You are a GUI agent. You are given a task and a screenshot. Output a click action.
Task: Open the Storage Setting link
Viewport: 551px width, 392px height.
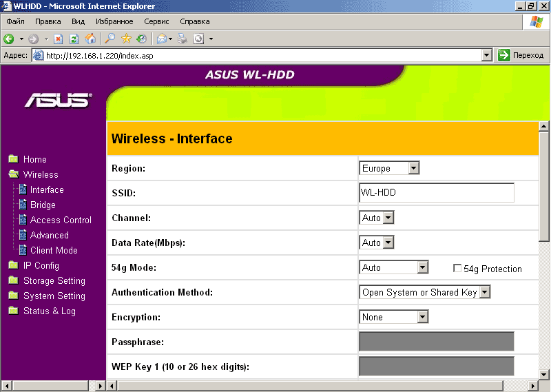point(54,280)
